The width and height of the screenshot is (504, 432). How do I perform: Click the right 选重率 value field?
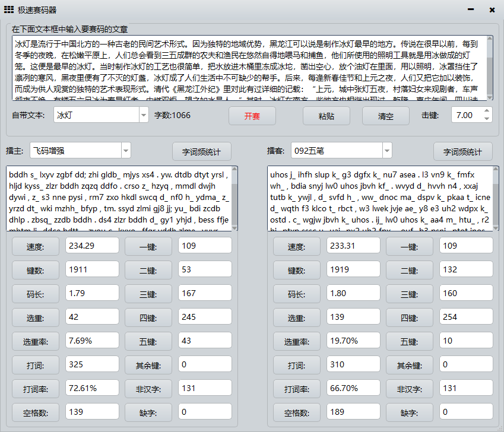353,340
